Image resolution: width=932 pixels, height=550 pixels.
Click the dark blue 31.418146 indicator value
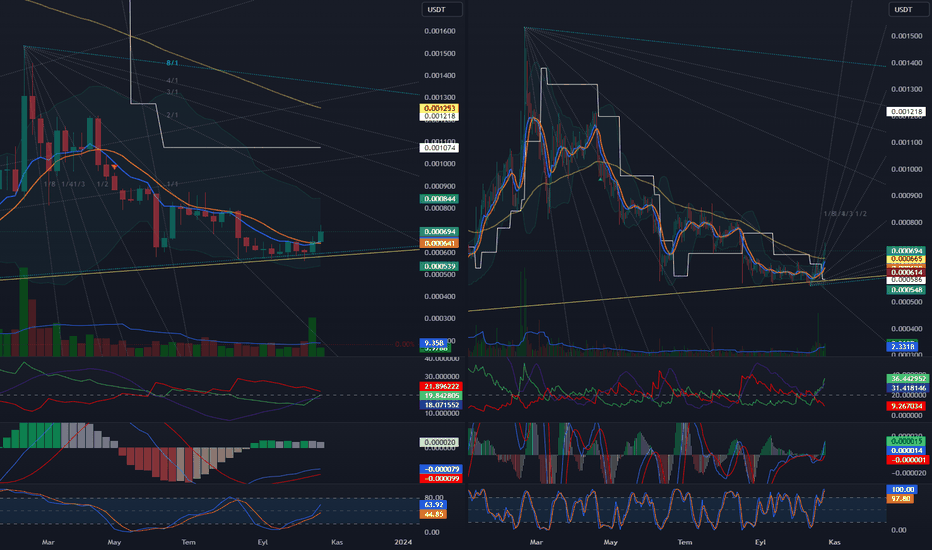(908, 388)
